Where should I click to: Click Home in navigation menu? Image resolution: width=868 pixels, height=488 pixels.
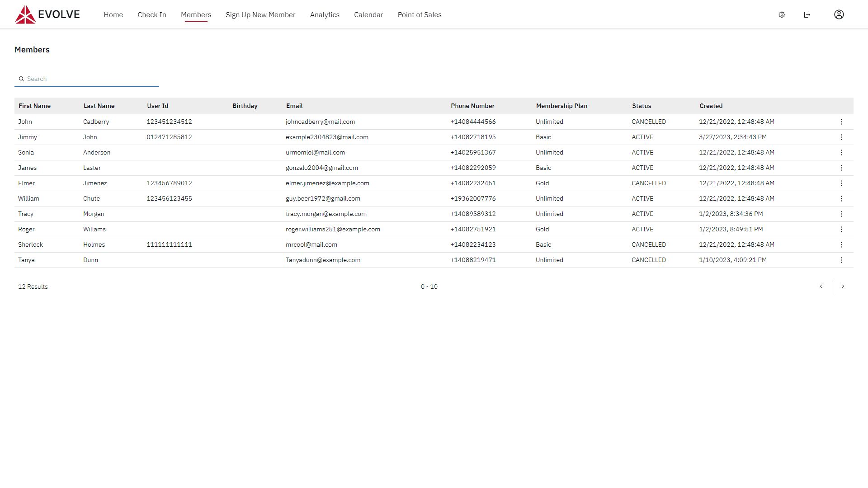tap(113, 14)
